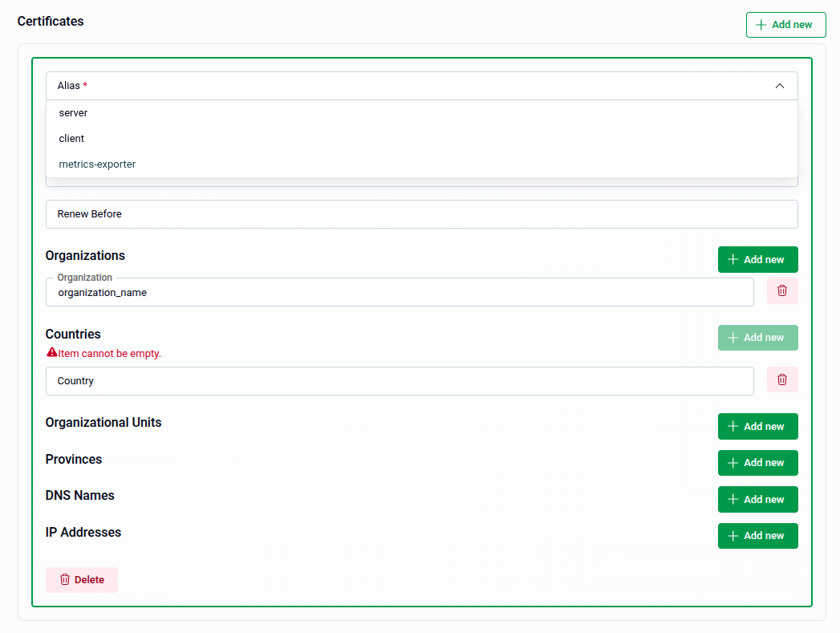This screenshot has height=633, width=840.
Task: Click the trash icon inside the Delete button
Action: 63,579
